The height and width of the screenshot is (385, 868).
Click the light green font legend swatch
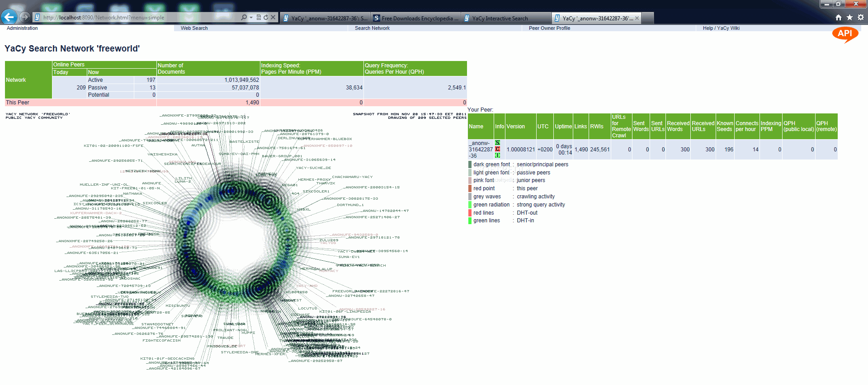point(470,173)
